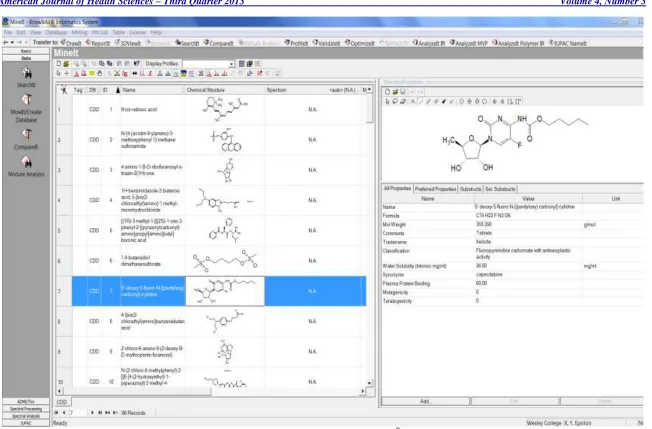Transfer to AnalyzeIt MVP
The image size is (652, 429).
pos(469,43)
